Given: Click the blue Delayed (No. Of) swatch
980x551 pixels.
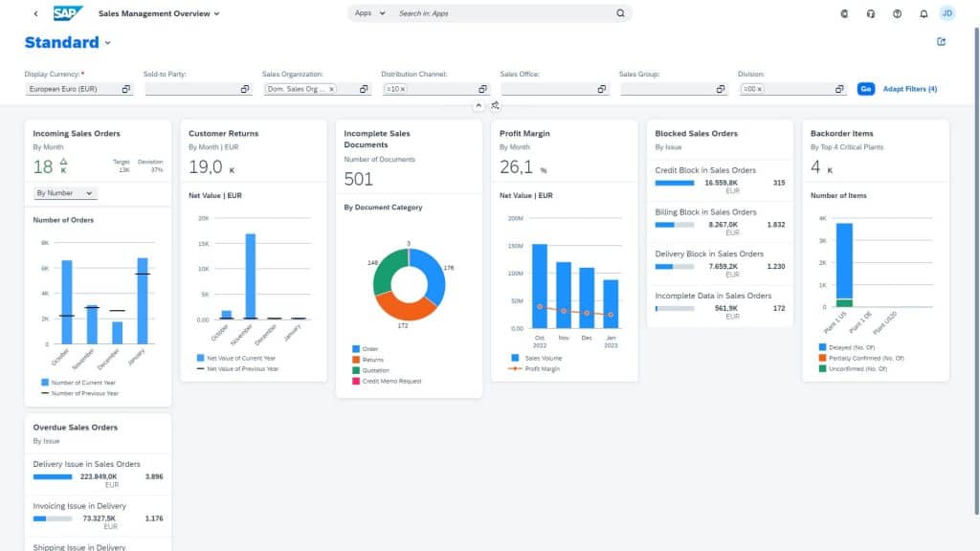Looking at the screenshot, I should pos(822,347).
